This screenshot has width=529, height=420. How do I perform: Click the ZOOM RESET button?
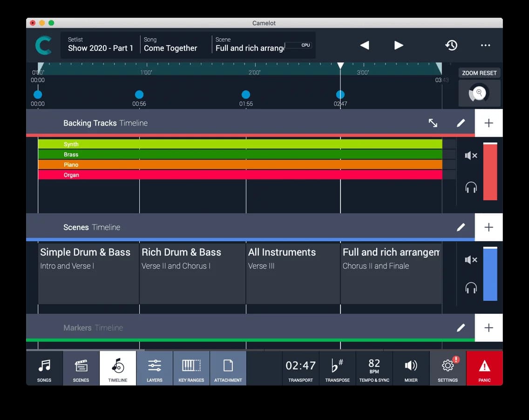click(x=479, y=73)
